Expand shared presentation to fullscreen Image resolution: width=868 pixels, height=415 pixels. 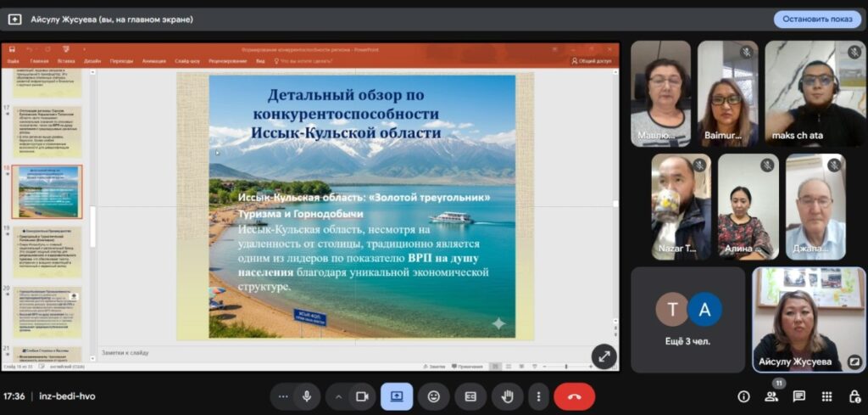tap(604, 356)
